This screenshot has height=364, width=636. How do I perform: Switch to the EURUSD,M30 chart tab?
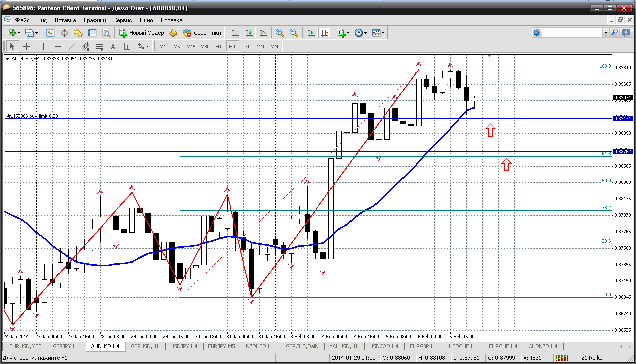pos(25,346)
